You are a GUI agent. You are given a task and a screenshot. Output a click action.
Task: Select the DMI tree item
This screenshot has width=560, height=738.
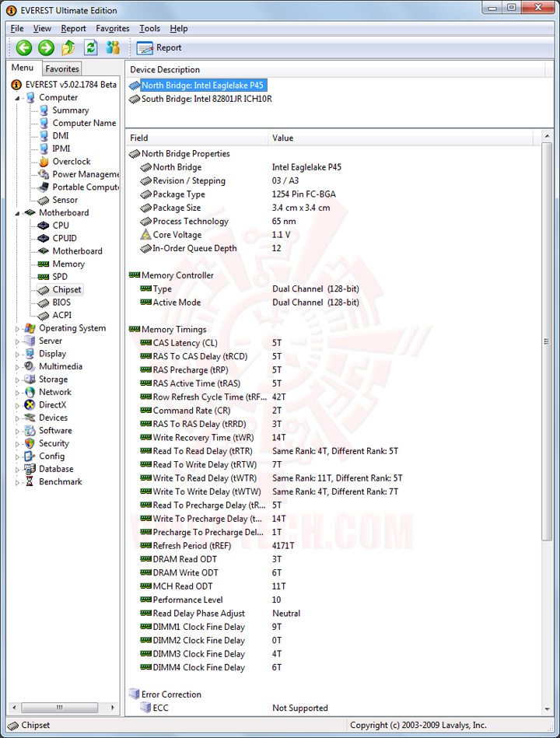[60, 135]
